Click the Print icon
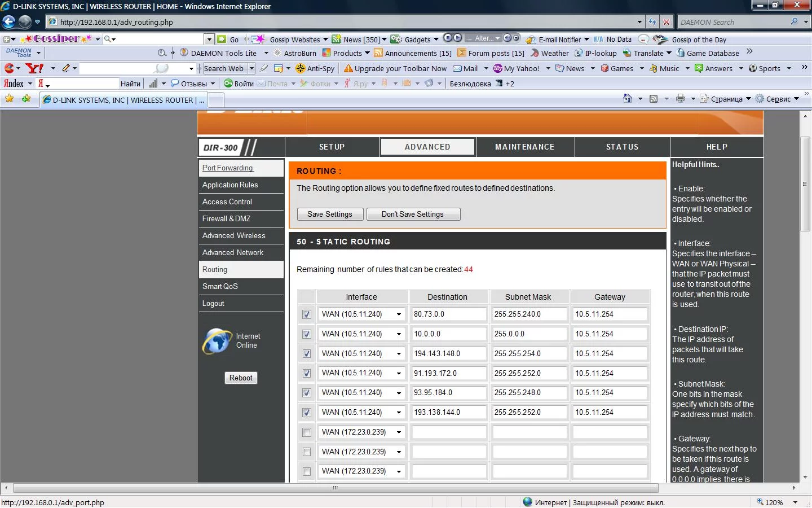812x508 pixels. coord(681,99)
